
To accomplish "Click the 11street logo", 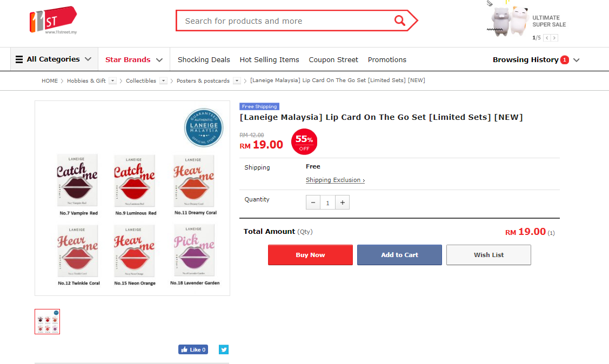I will tap(52, 20).
